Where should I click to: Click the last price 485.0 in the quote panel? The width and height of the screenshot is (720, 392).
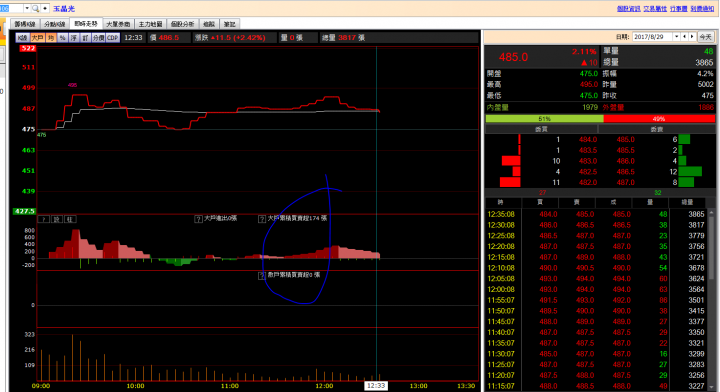point(513,57)
